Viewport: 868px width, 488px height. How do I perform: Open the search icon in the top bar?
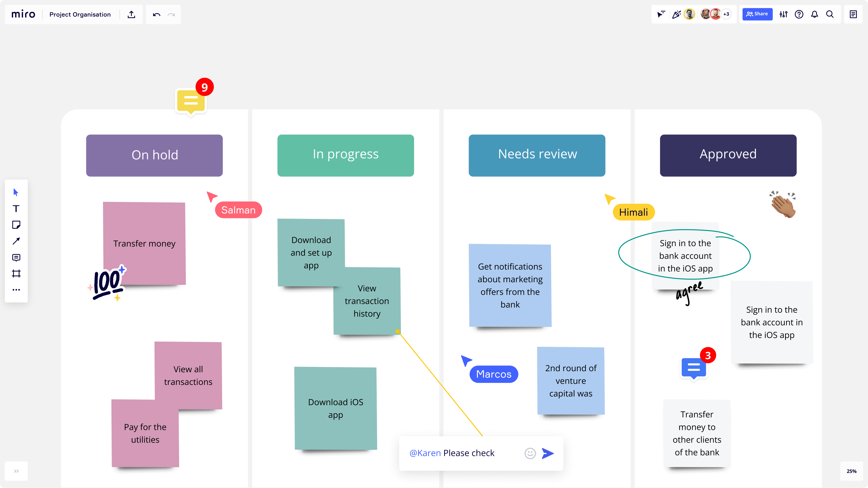[830, 14]
